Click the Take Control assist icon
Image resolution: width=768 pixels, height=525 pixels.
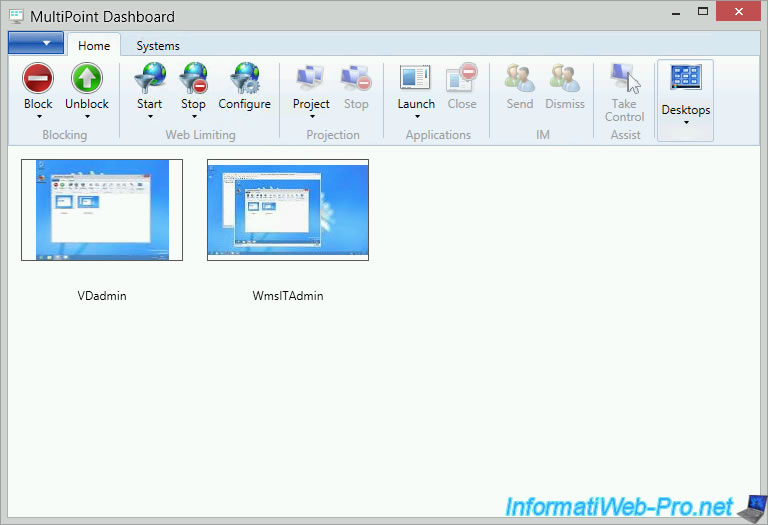[625, 79]
